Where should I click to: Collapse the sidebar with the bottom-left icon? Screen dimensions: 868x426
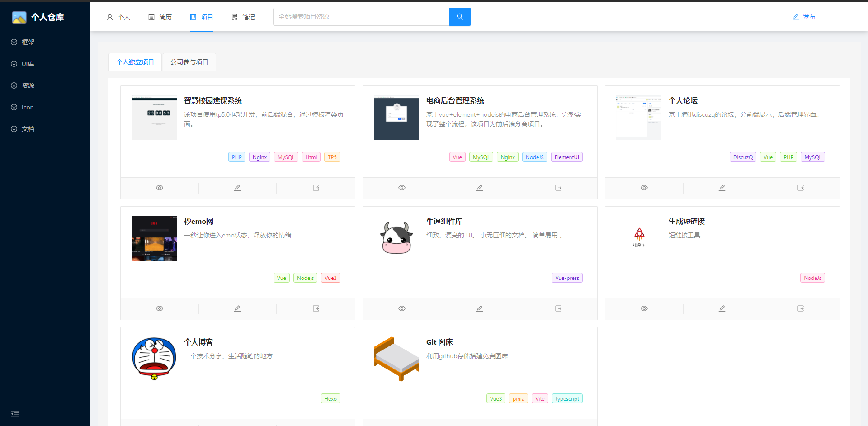tap(15, 414)
